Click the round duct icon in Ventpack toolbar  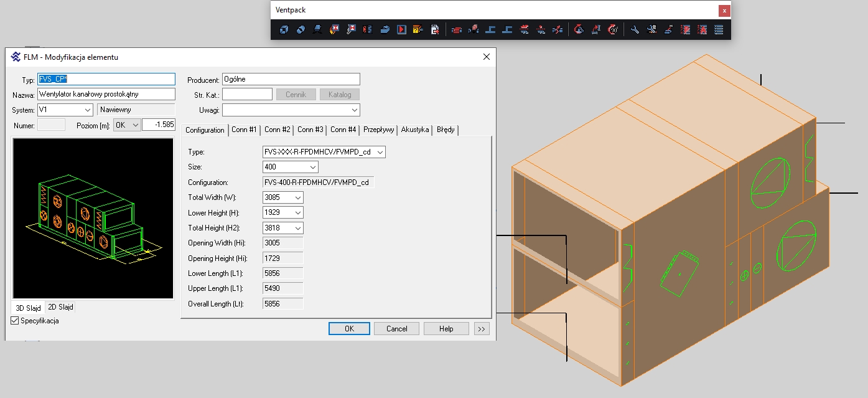[x=301, y=29]
